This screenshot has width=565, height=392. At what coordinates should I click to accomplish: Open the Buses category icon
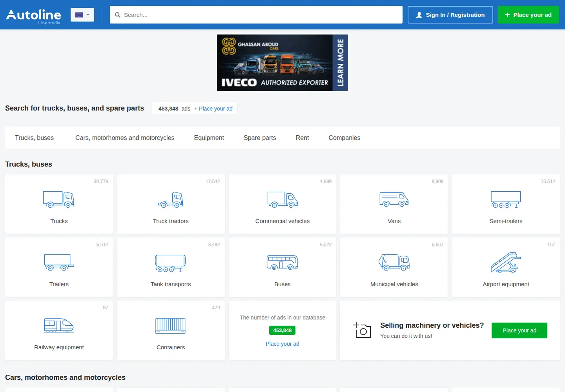[x=282, y=262]
